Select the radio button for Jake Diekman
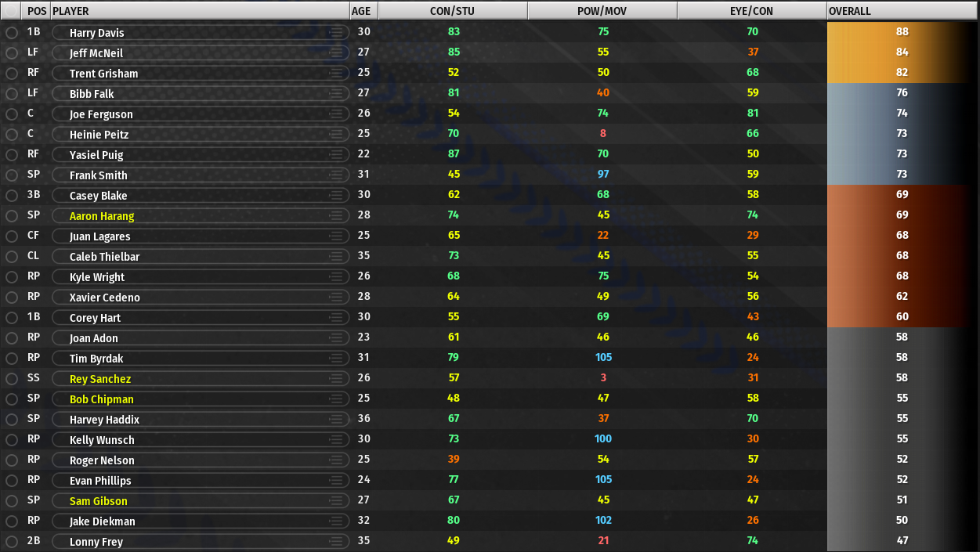The image size is (980, 552). [11, 521]
